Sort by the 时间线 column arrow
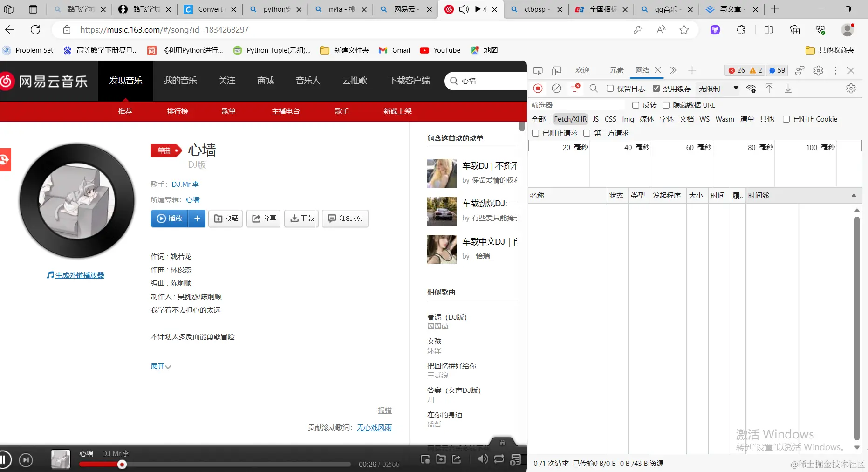Viewport: 868px width, 472px height. click(x=854, y=196)
